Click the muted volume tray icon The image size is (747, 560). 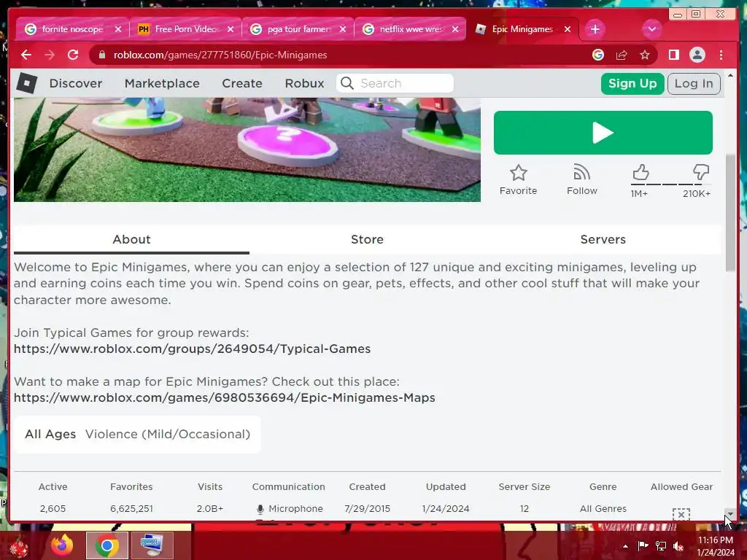pyautogui.click(x=678, y=546)
